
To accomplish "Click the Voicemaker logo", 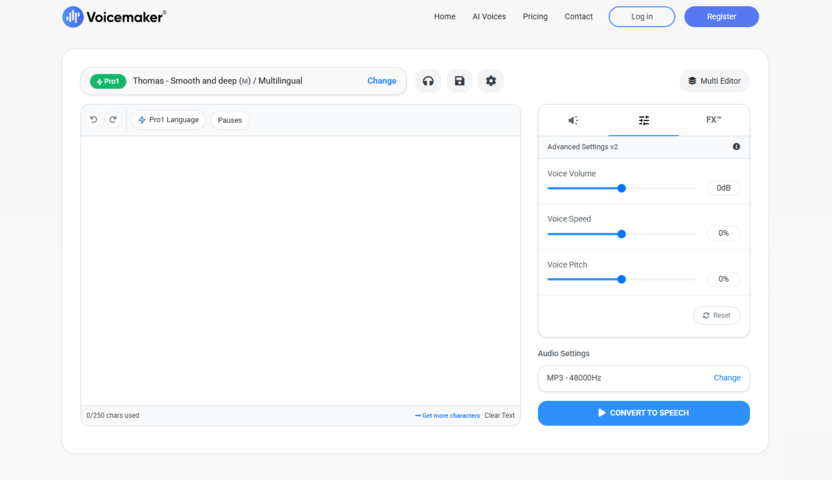I will [x=114, y=17].
